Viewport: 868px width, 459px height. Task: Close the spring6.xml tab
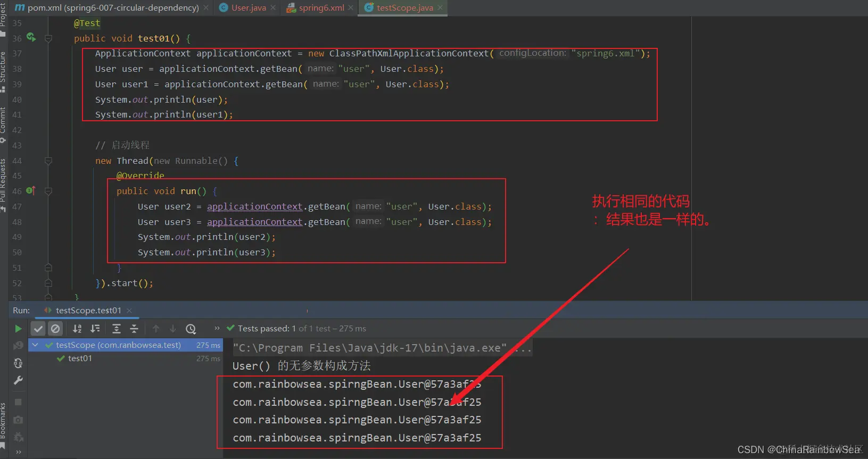pyautogui.click(x=351, y=8)
